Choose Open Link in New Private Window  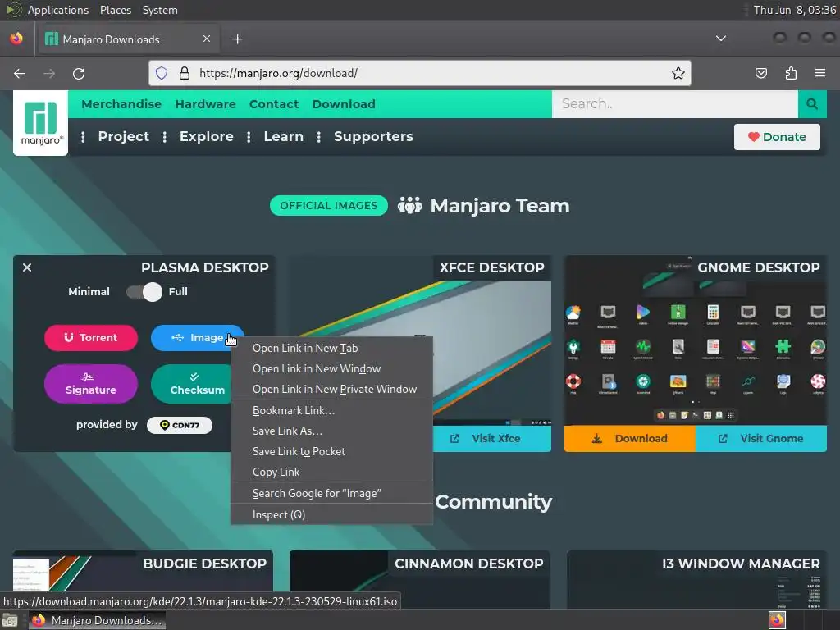click(331, 389)
